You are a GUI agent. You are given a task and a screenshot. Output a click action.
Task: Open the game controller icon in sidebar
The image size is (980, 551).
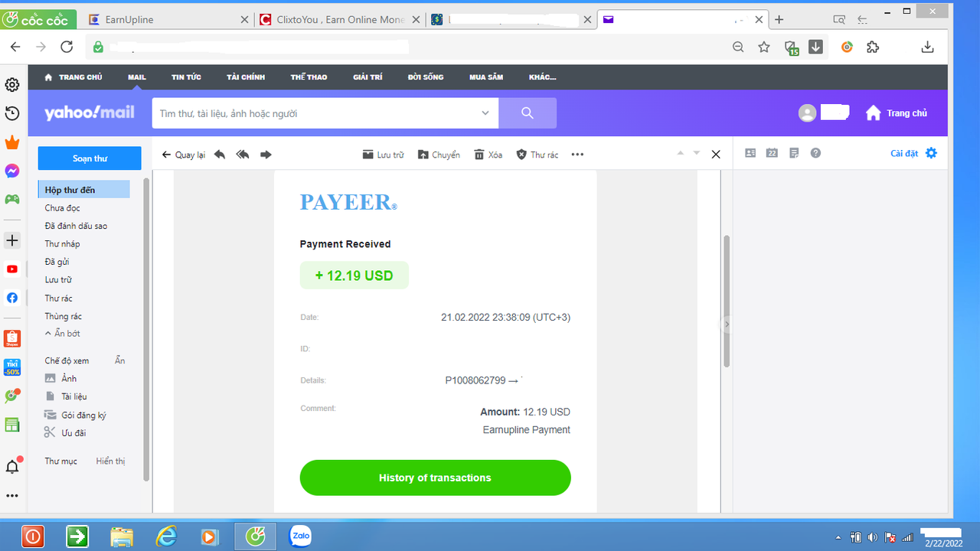point(12,199)
